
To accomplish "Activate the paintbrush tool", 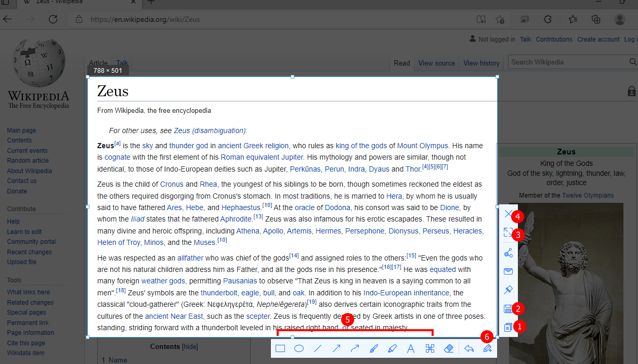I will pos(374,348).
